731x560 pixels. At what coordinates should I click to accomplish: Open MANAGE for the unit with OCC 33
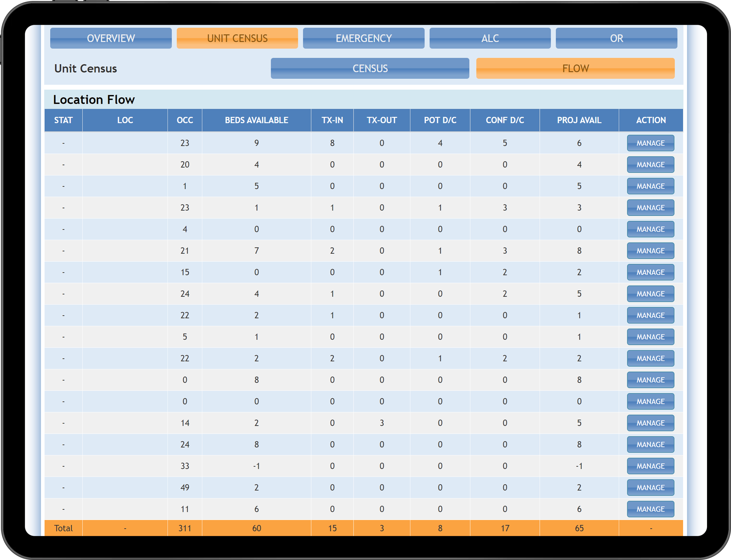[x=650, y=466]
